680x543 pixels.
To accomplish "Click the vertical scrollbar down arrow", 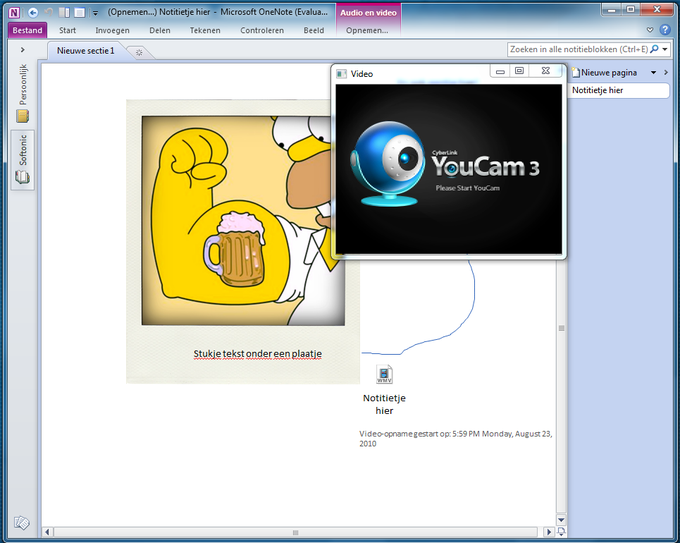I will [x=561, y=519].
